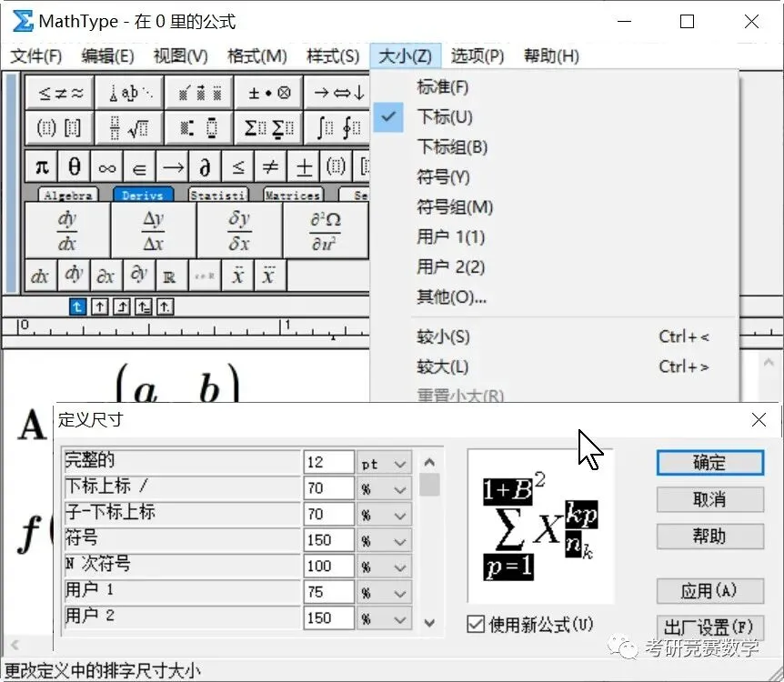Open the 编辑(E) menu
Image resolution: width=784 pixels, height=682 pixels.
click(108, 56)
